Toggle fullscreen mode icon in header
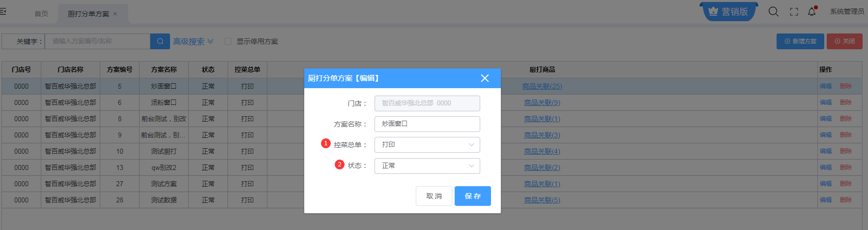The image size is (868, 230). coord(794,12)
